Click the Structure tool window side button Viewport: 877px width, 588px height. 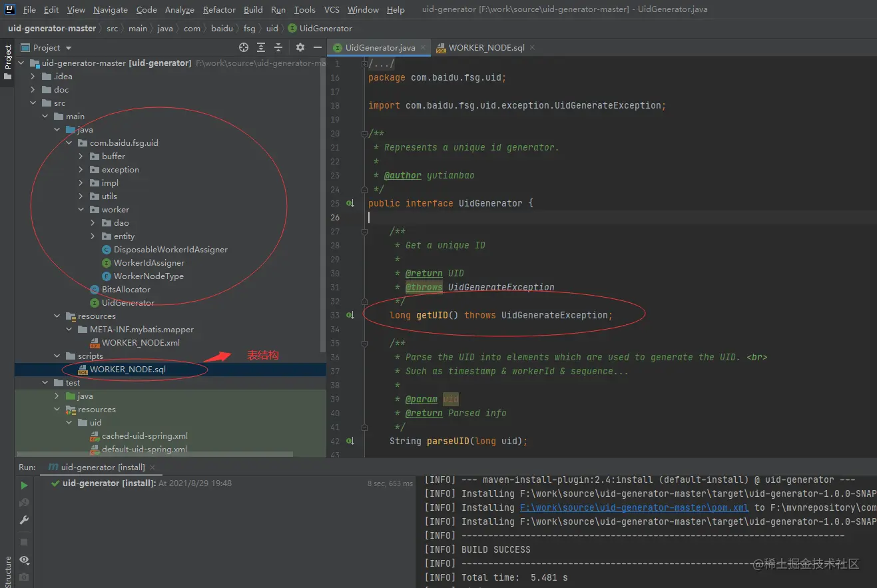click(x=7, y=571)
